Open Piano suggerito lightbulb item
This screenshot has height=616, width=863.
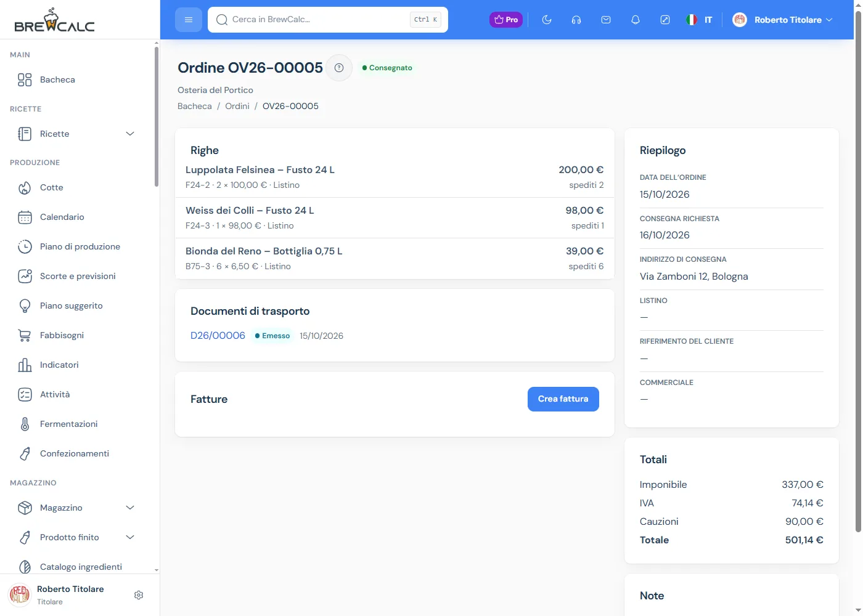click(x=77, y=306)
